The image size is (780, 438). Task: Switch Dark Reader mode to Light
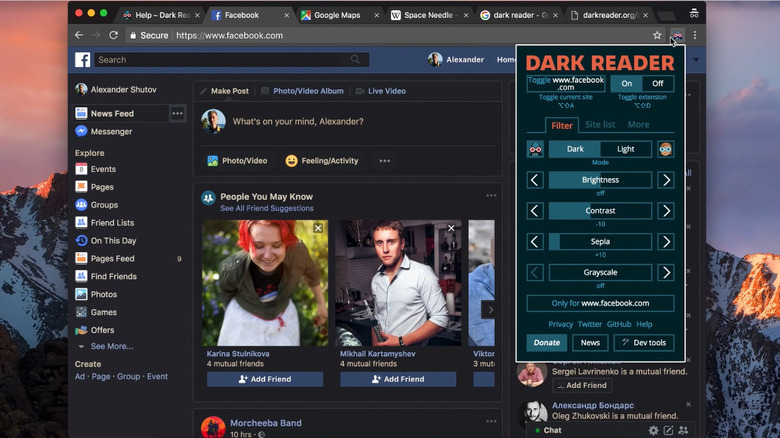click(x=625, y=149)
